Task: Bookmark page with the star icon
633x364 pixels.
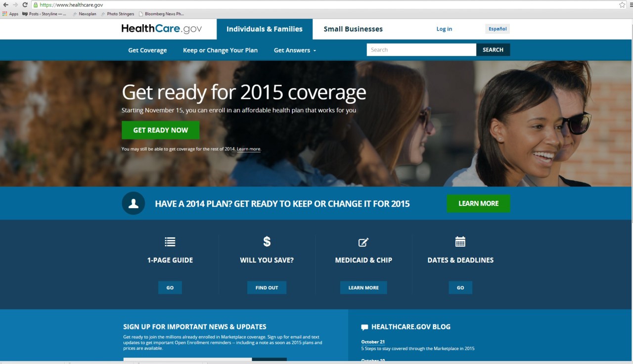Action: tap(622, 4)
